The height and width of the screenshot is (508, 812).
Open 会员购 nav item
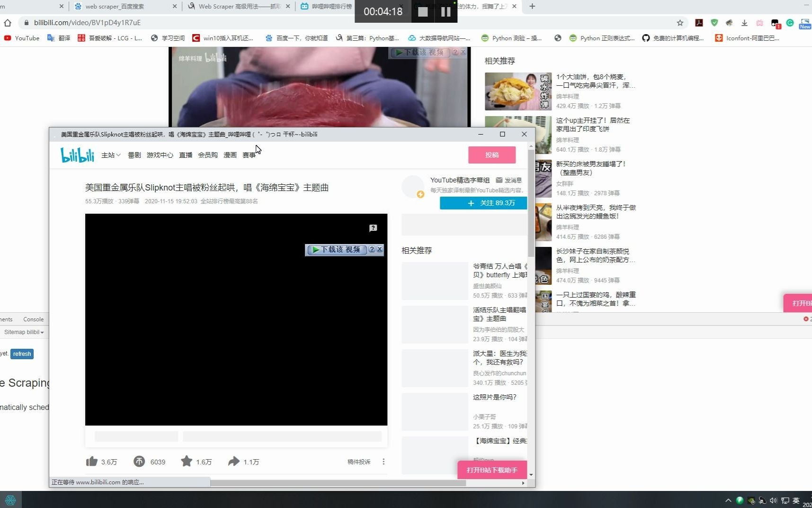pos(208,155)
